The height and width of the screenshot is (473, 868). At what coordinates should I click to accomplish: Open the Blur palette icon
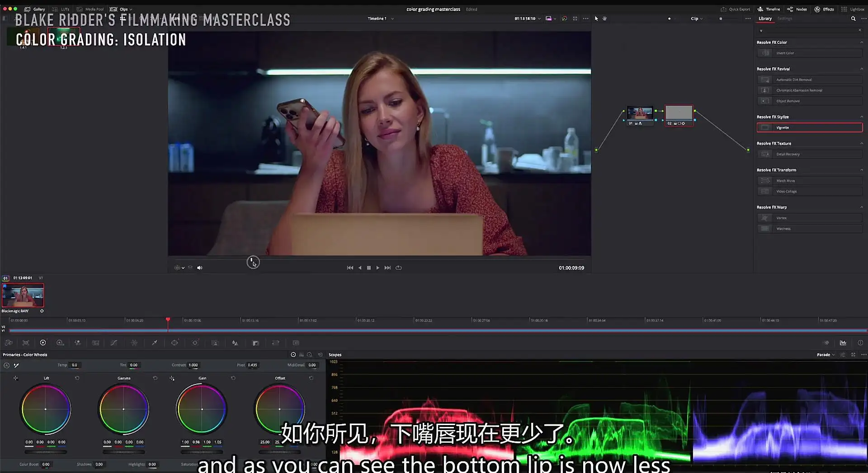point(235,343)
